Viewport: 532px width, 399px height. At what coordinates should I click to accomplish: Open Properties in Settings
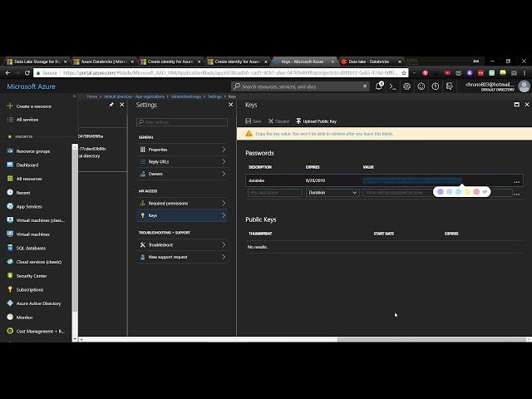pyautogui.click(x=182, y=150)
